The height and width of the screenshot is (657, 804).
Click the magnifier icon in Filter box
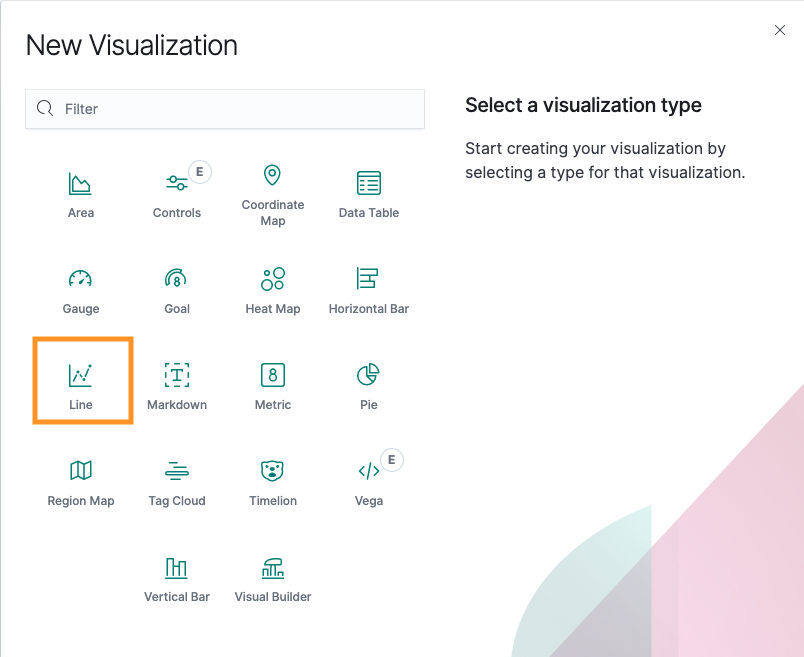pos(45,108)
